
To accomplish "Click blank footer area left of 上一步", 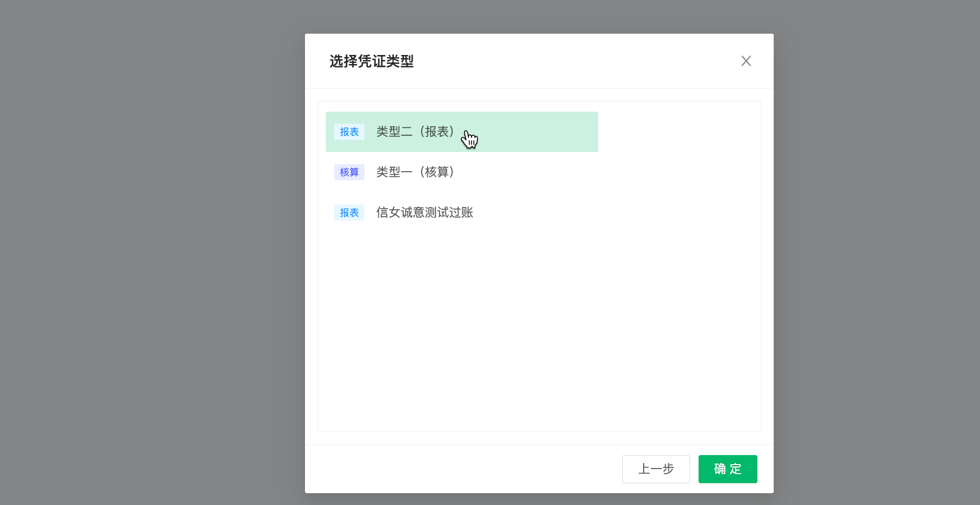I will (460, 469).
